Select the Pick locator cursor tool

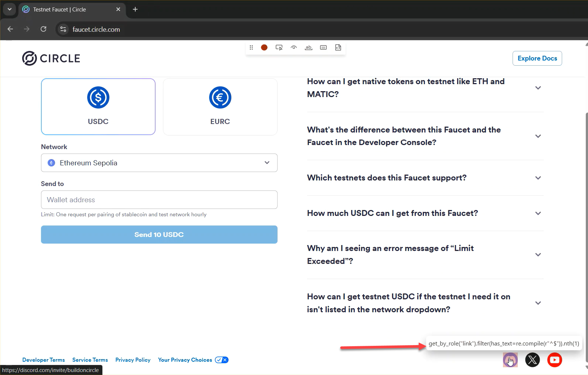279,48
